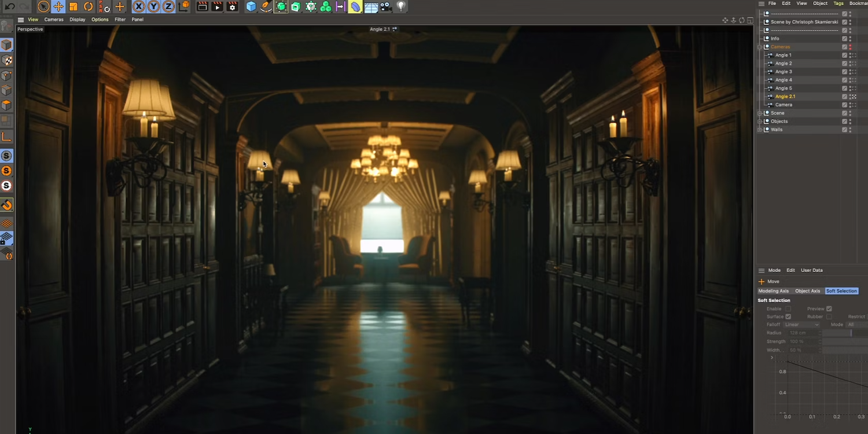Click the Undo arrow icon

click(x=10, y=6)
